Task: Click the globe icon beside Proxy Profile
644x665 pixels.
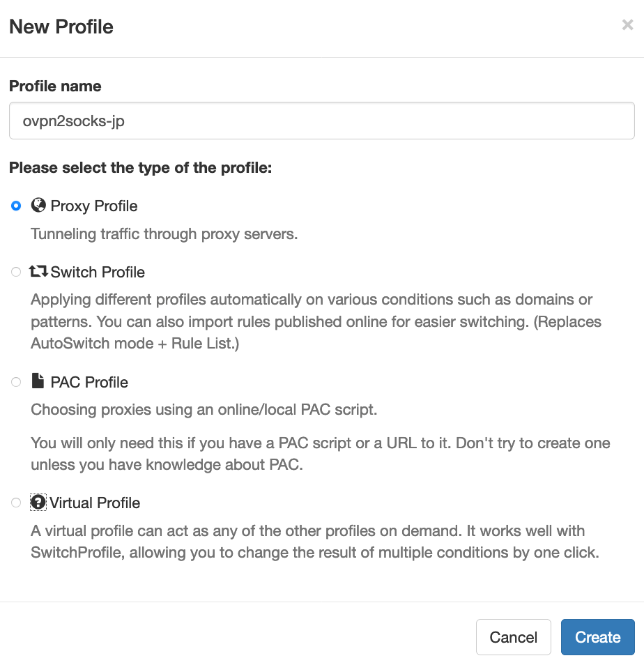Action: click(x=38, y=205)
